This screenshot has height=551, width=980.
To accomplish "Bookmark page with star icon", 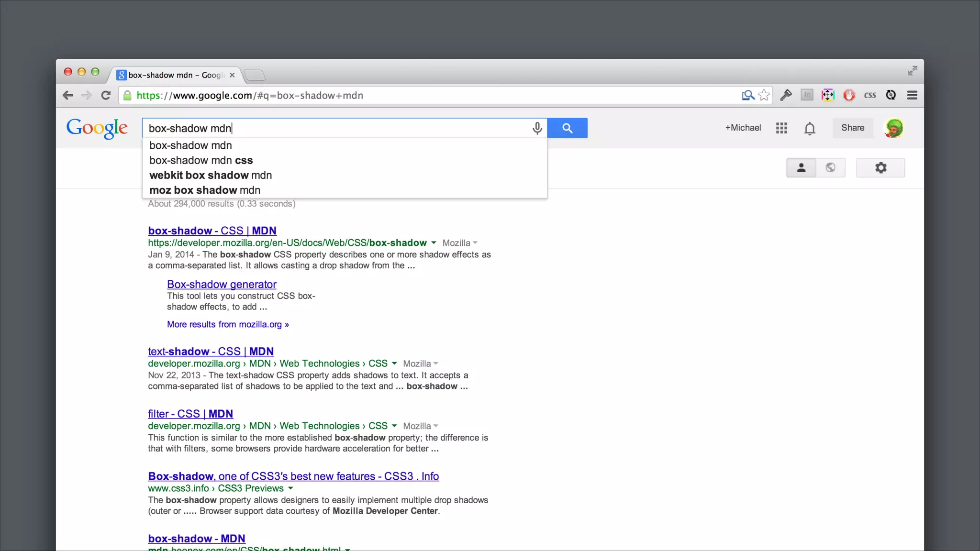I will click(764, 95).
